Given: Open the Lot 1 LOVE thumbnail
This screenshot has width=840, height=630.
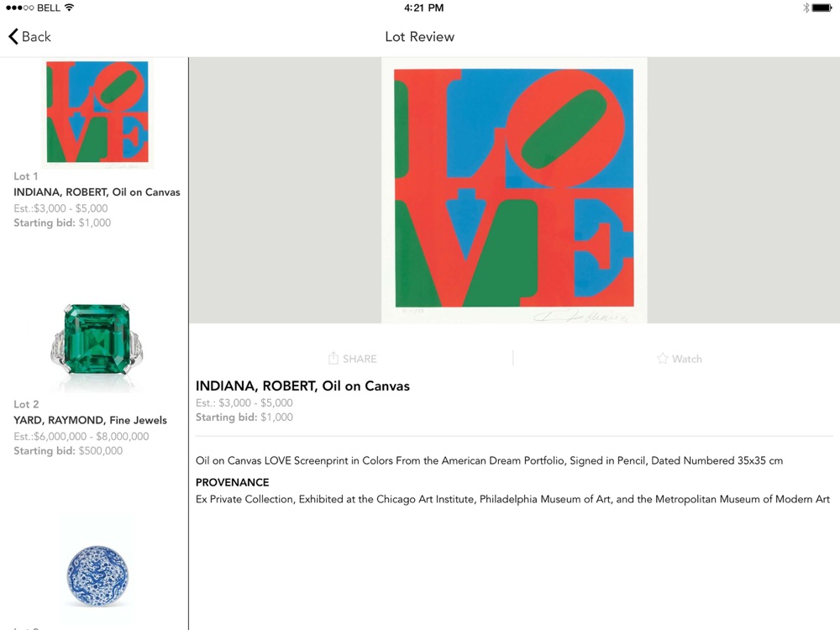Looking at the screenshot, I should [x=97, y=113].
